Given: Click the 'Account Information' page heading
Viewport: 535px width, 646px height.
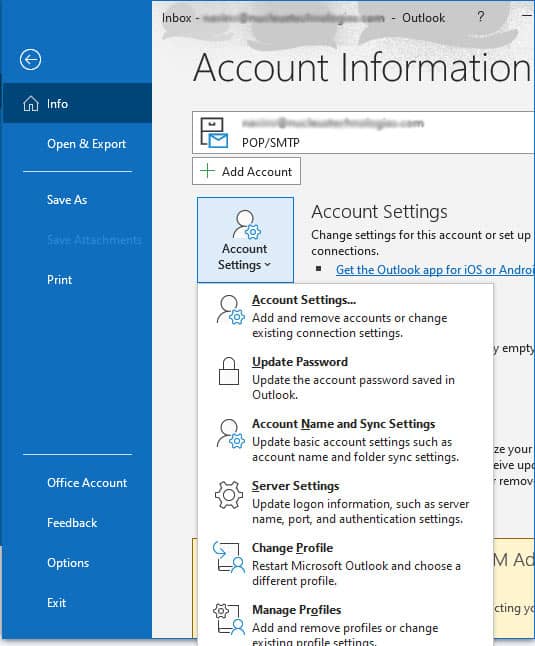Looking at the screenshot, I should 362,67.
